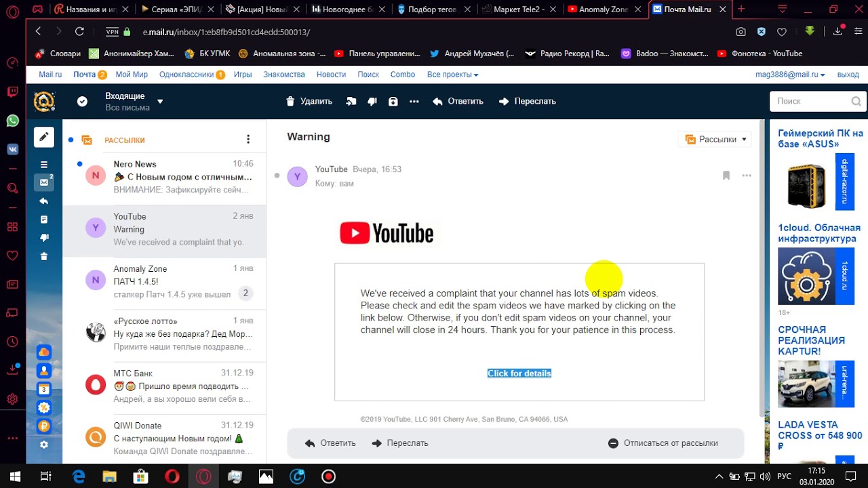868x488 pixels.
Task: Archive the message with the archive toolbar icon
Action: 393,102
